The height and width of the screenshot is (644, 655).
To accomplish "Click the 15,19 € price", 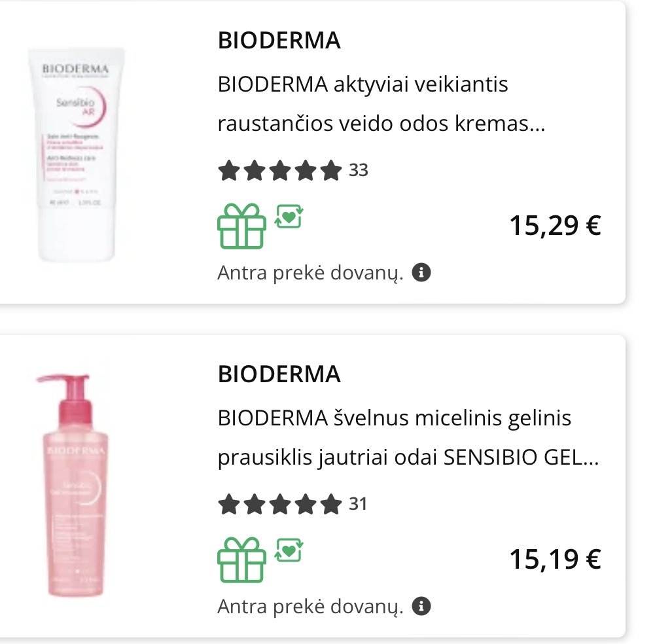I will click(555, 559).
